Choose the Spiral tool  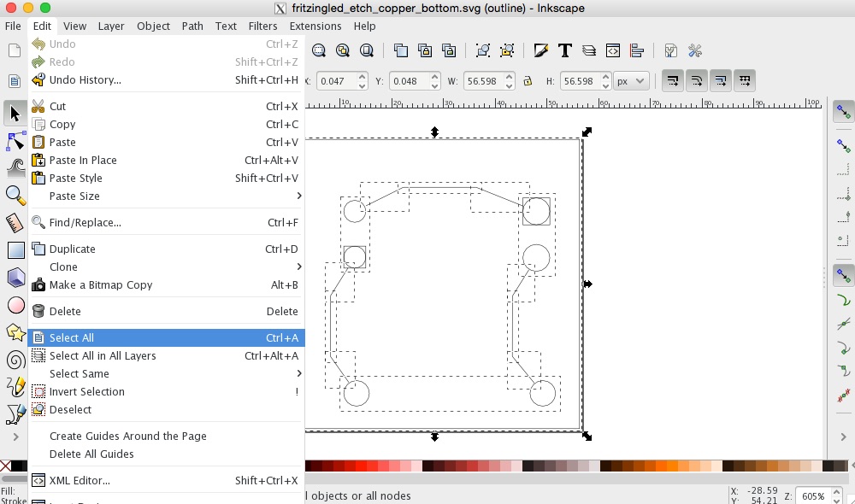coord(15,360)
